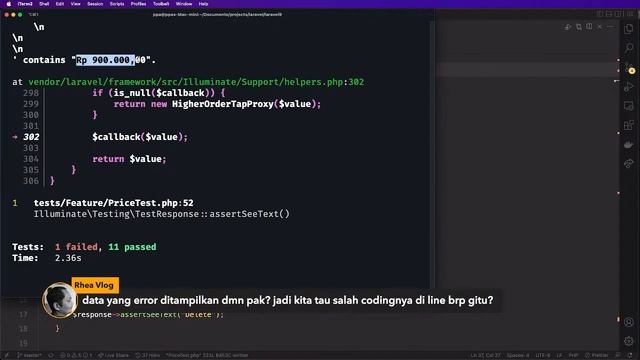Open the Shell menu
This screenshot has width=640, height=360.
[x=44, y=4]
